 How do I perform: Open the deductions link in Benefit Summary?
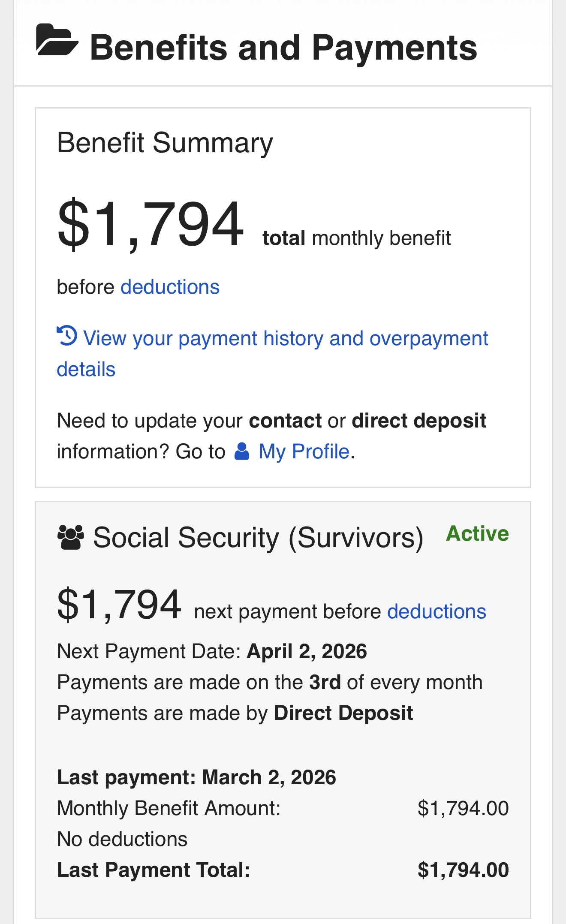170,287
